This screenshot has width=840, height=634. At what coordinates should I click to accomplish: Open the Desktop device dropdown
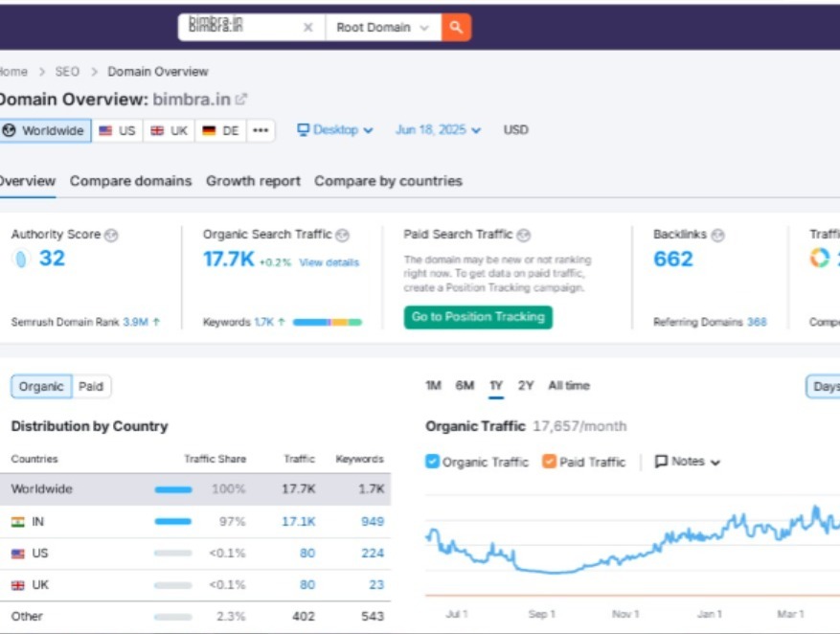tap(335, 130)
